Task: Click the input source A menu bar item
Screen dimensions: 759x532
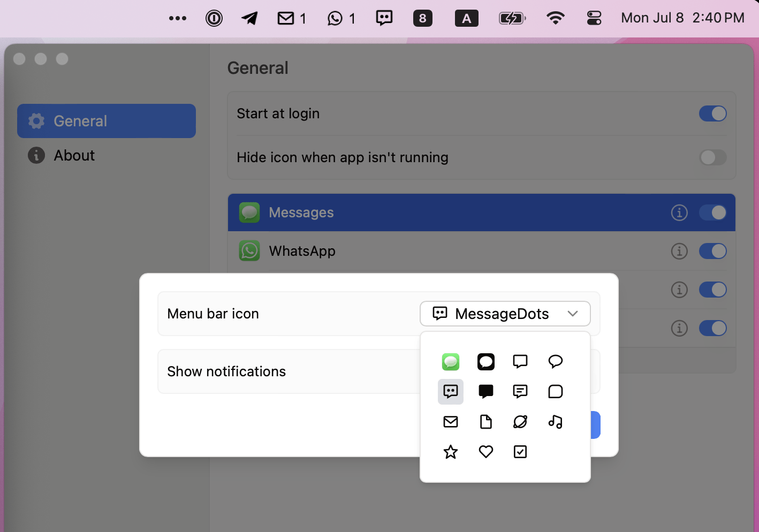Action: point(467,19)
